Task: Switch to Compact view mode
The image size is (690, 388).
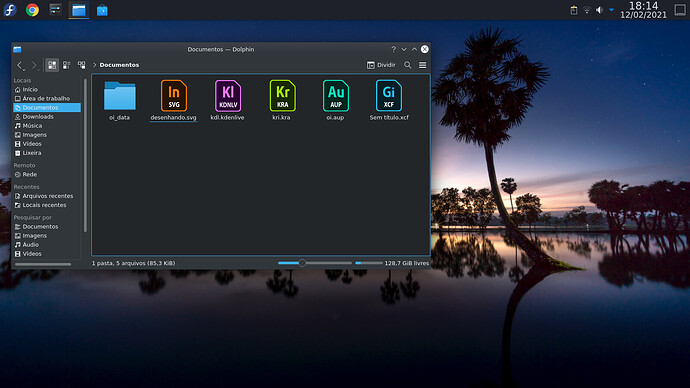Action: [66, 65]
